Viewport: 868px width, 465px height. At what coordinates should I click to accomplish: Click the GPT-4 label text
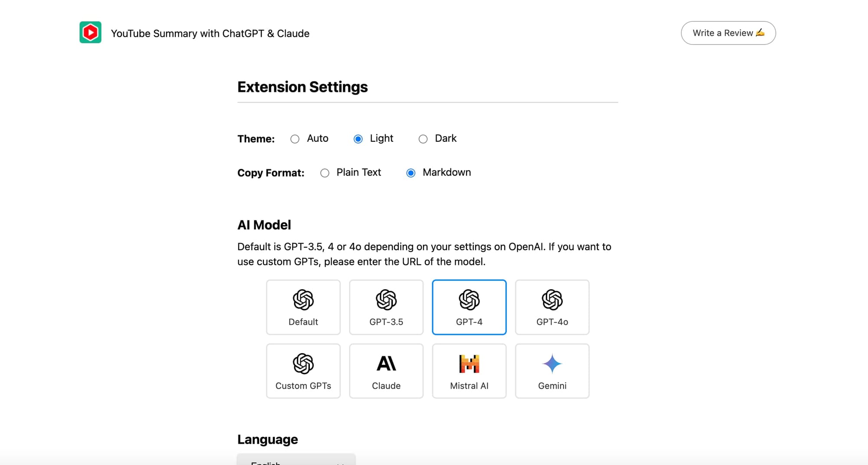point(469,322)
